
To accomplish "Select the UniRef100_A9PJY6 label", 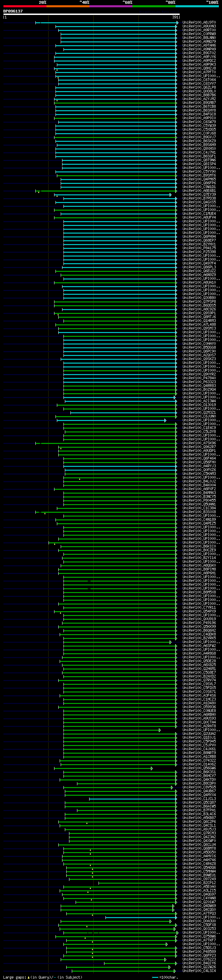I will pos(199,57).
